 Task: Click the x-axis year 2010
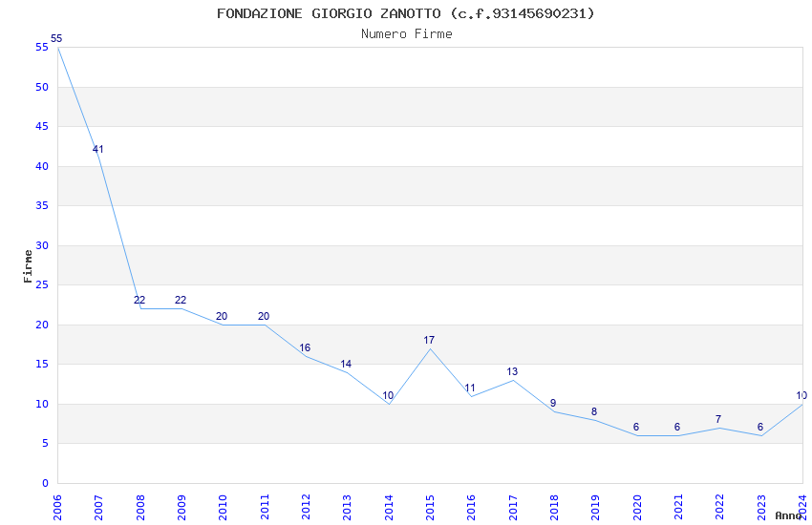pyautogui.click(x=224, y=508)
